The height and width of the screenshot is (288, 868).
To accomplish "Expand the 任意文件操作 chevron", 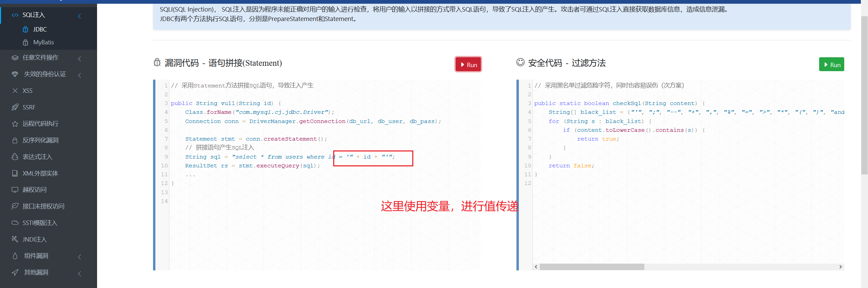I will click(x=79, y=59).
